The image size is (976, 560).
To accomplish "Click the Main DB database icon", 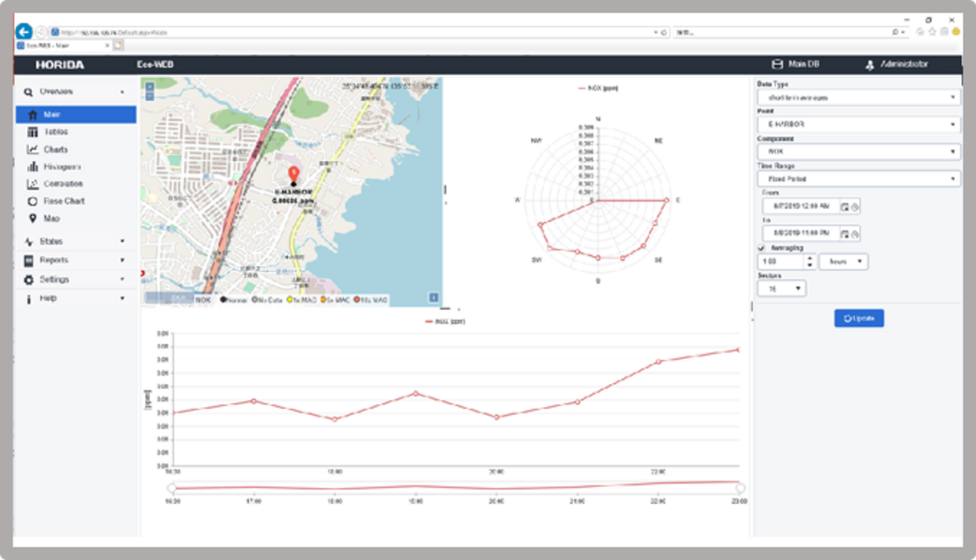I will coord(777,63).
